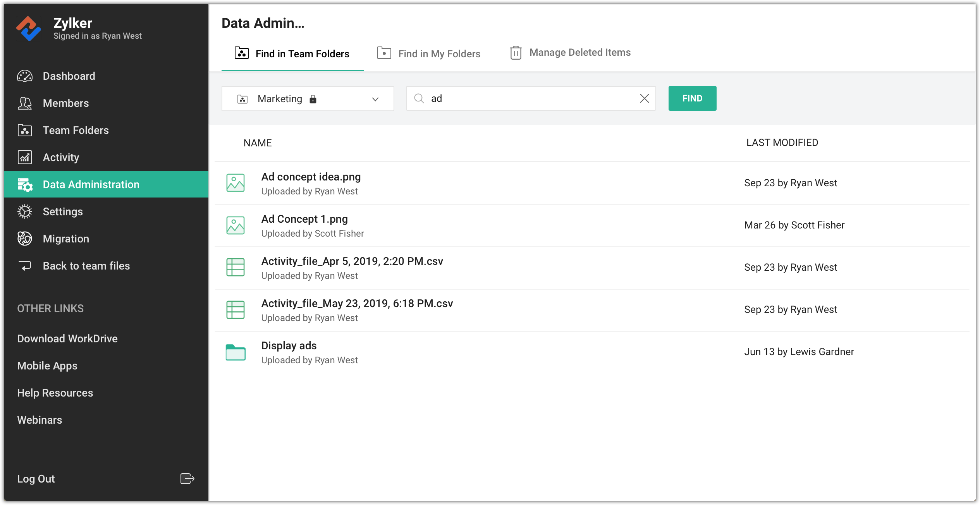This screenshot has width=980, height=505.
Task: Open the Download WorkDrive link
Action: 67,339
